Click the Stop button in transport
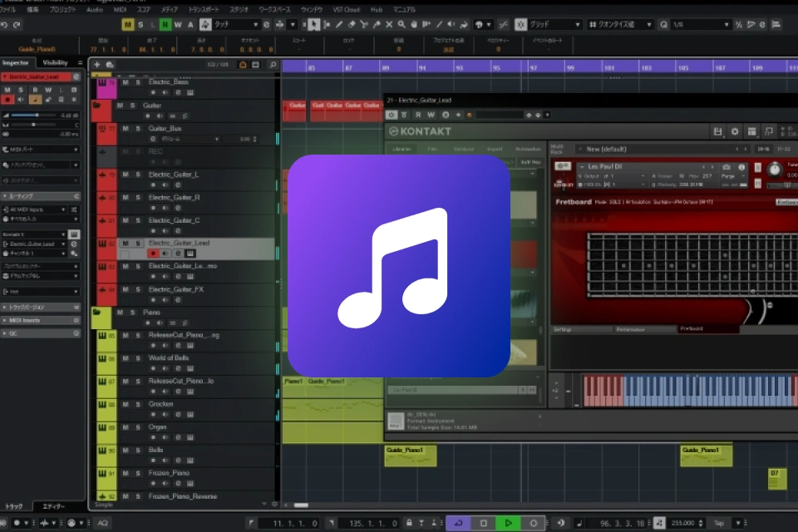The height and width of the screenshot is (532, 798). click(x=484, y=523)
